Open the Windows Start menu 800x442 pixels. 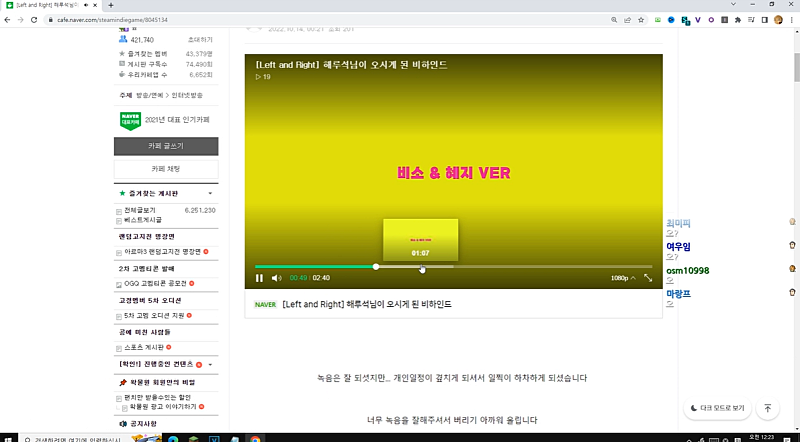tap(8, 439)
